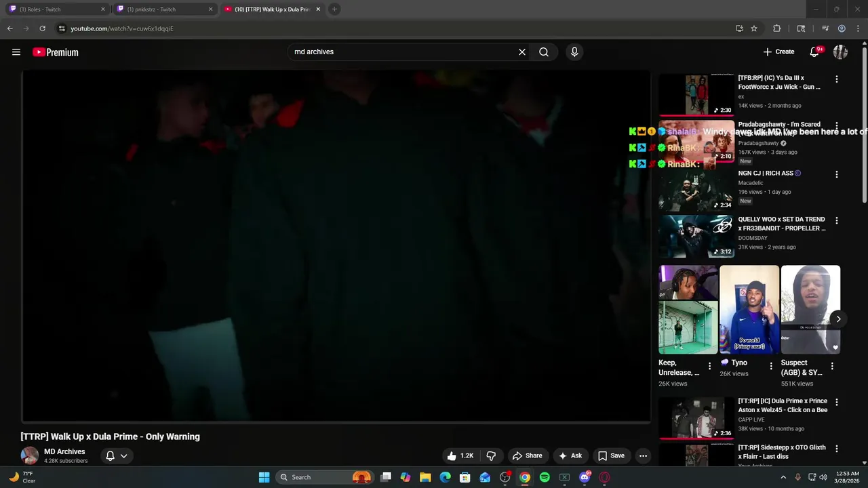Clear the search box text
Image resolution: width=868 pixels, height=488 pixels.
[522, 52]
